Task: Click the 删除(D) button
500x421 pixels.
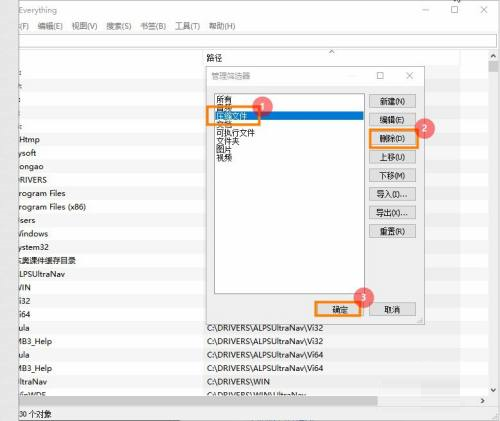Action: click(392, 138)
